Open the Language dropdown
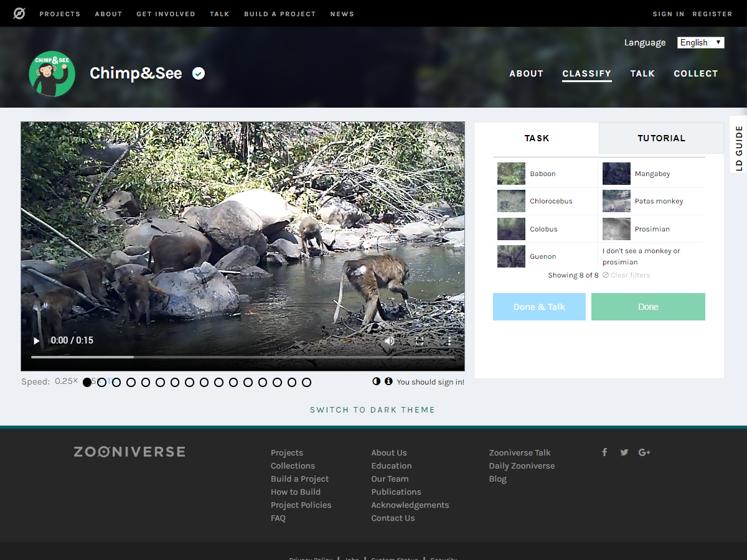 pos(700,42)
